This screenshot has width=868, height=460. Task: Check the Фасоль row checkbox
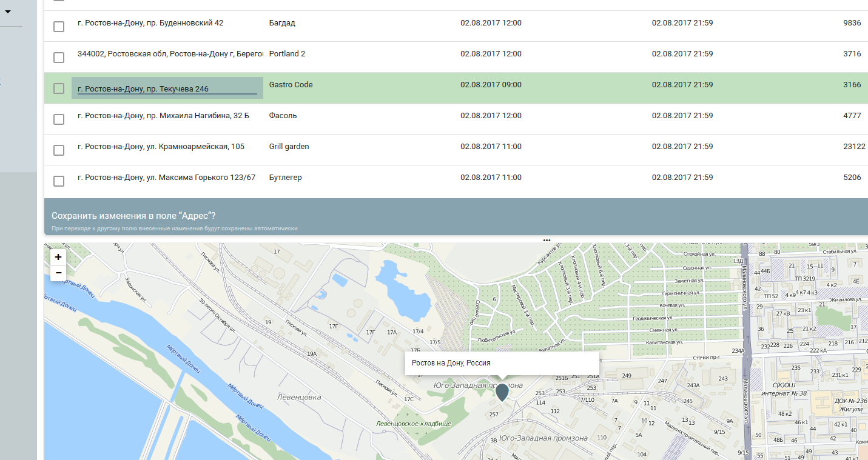click(59, 119)
